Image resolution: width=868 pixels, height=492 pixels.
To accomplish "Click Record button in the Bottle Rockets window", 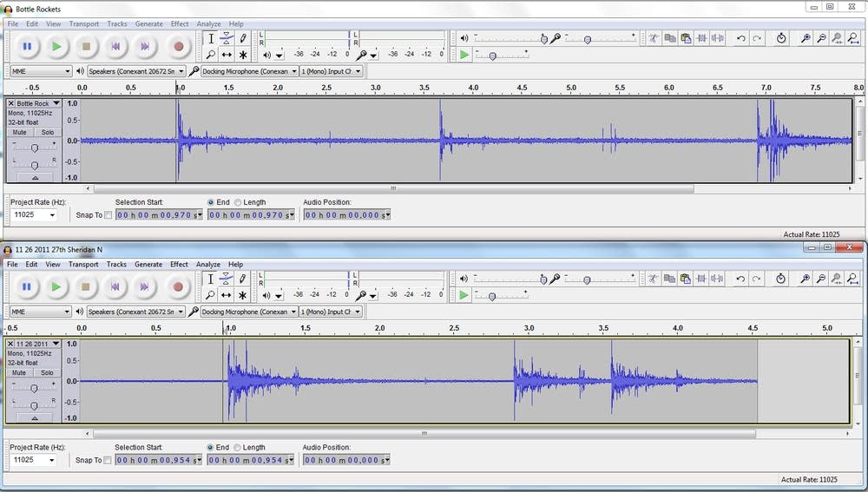I will pos(179,46).
